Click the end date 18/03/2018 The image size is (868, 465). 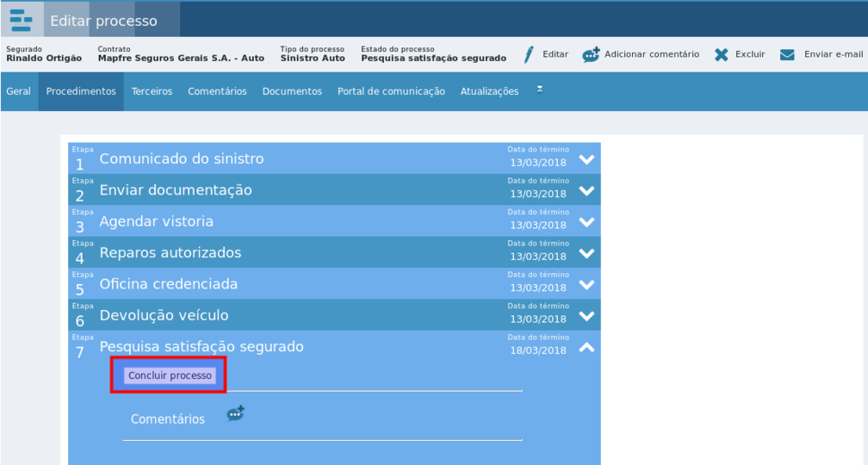point(538,350)
